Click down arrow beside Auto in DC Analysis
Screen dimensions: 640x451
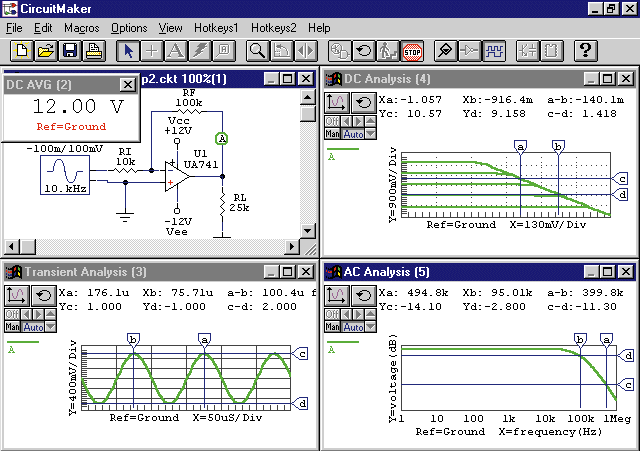(x=371, y=133)
